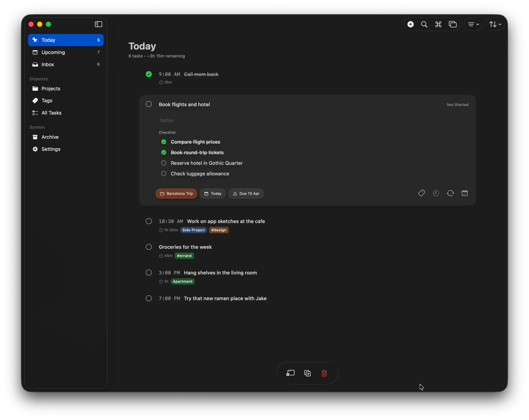Click the Book flights and hotel title

(184, 104)
